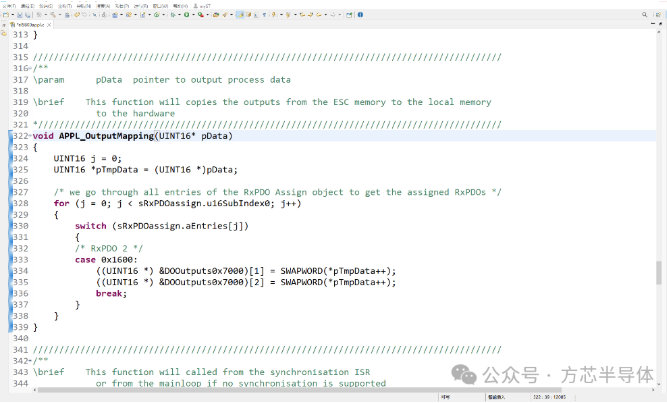This screenshot has width=667, height=403.
Task: Open the Back history dropdown arrow
Action: coord(326,14)
